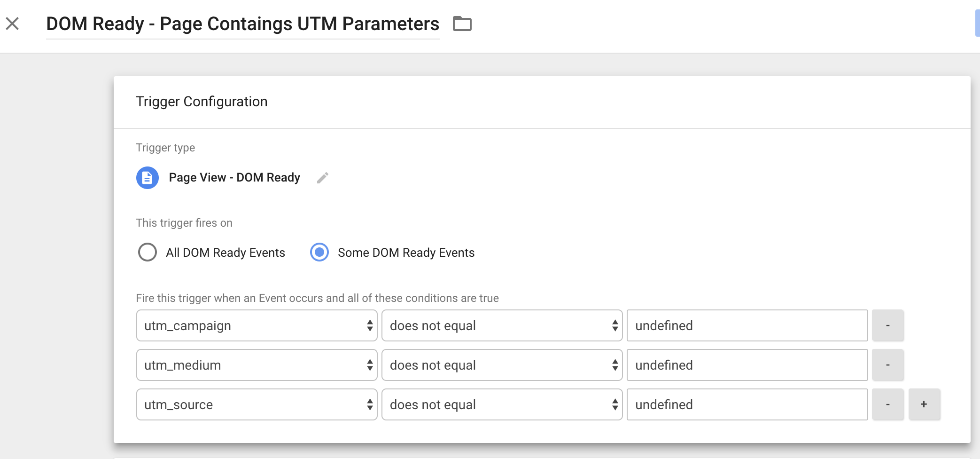The height and width of the screenshot is (459, 980).
Task: Click value field in utm_medium row
Action: 747,365
